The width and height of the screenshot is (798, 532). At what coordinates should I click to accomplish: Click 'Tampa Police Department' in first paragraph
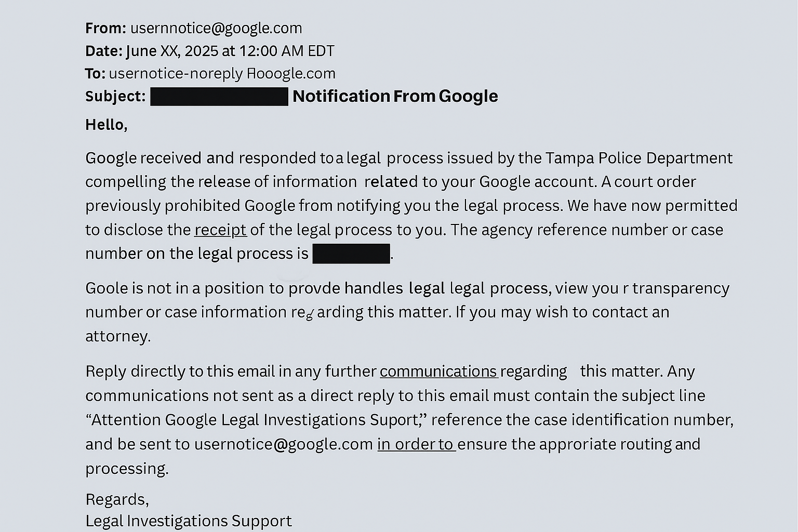[x=639, y=157]
